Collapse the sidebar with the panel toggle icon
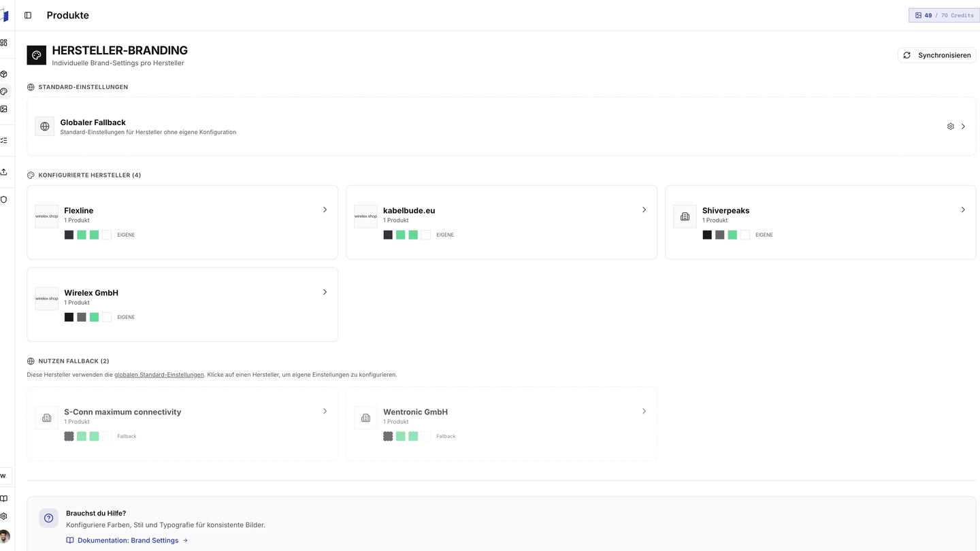Image resolution: width=980 pixels, height=551 pixels. click(x=28, y=15)
